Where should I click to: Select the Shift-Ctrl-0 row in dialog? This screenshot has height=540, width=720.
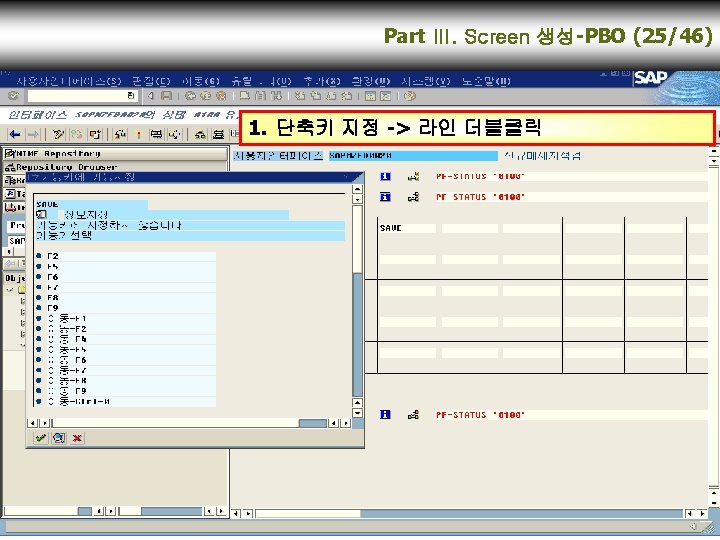point(125,401)
